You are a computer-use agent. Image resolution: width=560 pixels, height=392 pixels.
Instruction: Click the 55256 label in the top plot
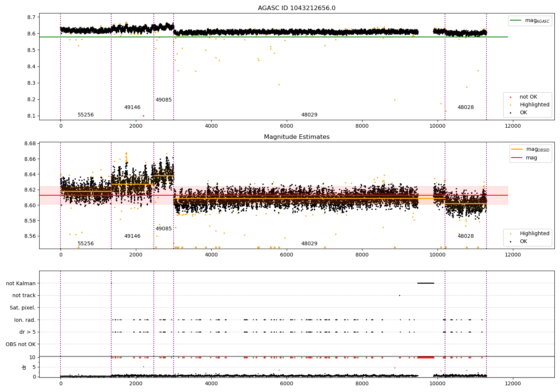[x=86, y=115]
